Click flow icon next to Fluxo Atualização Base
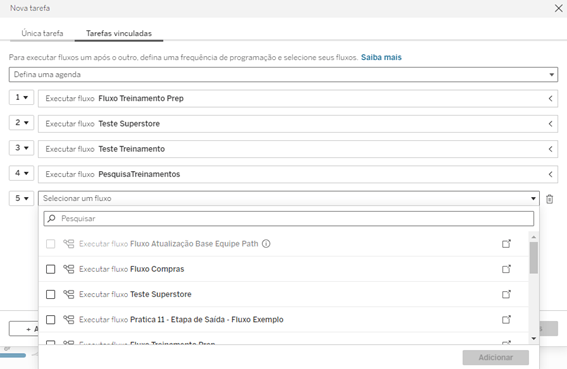 (x=69, y=244)
